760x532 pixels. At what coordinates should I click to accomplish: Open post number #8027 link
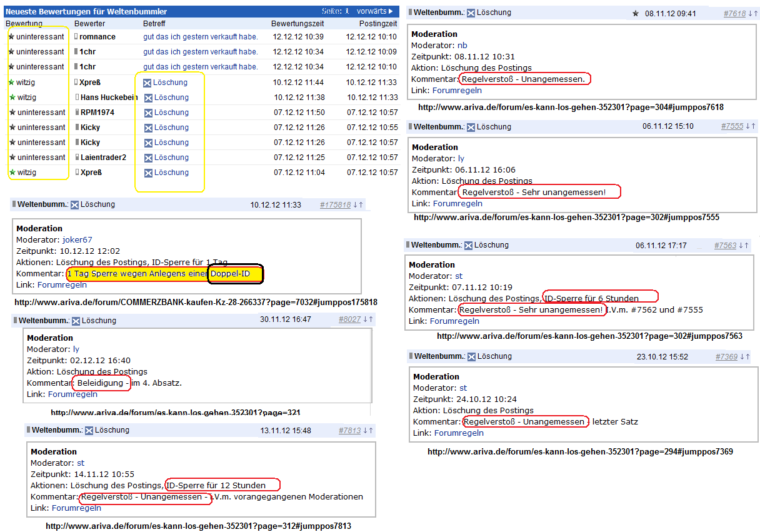(x=349, y=319)
